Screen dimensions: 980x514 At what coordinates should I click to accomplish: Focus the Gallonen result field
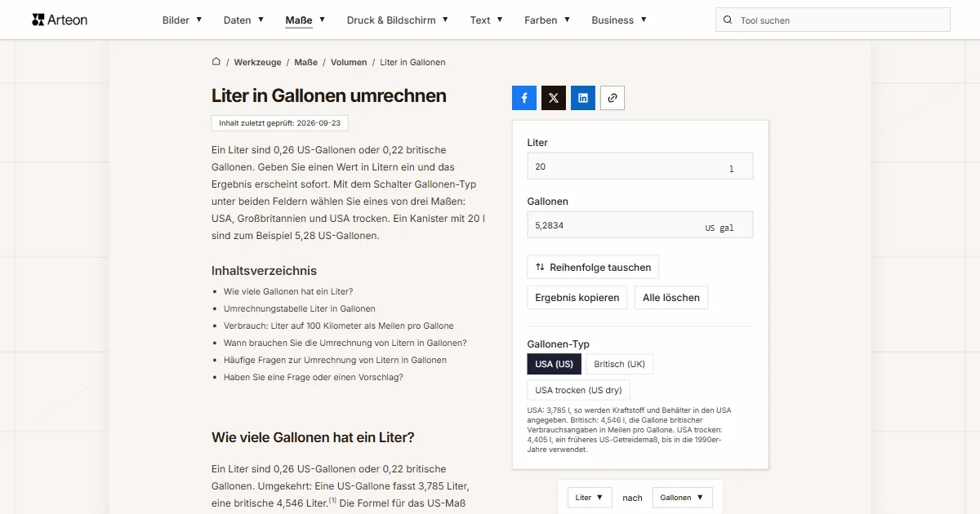coord(640,225)
